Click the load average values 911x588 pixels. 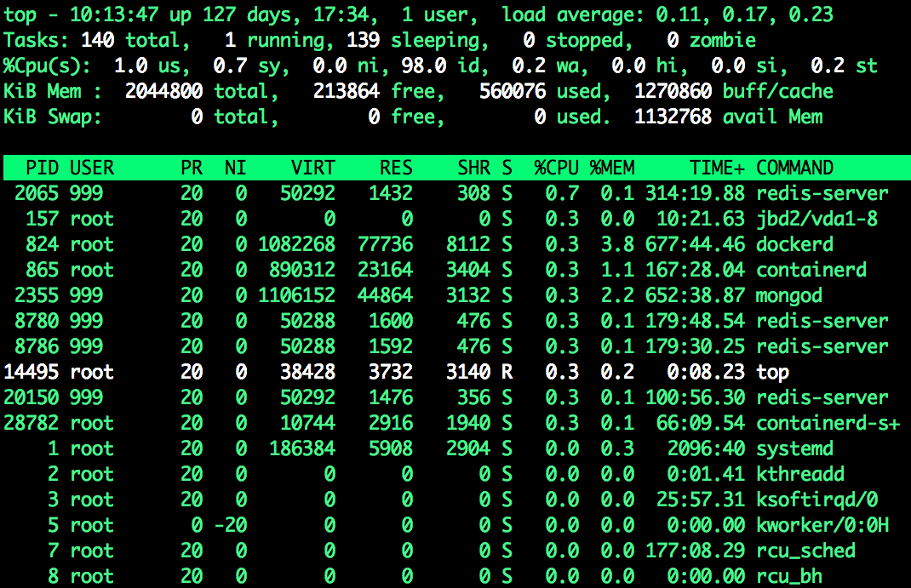pyautogui.click(x=747, y=14)
